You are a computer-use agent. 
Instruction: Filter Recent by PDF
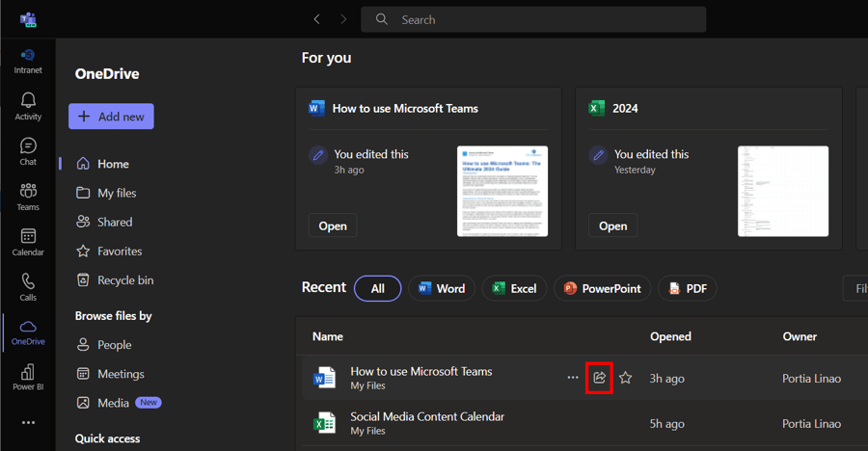click(688, 288)
